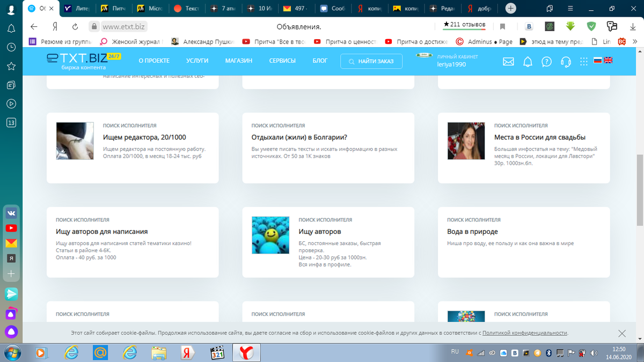
Task: Add a new site via sidebar plus icon
Action: point(11,274)
